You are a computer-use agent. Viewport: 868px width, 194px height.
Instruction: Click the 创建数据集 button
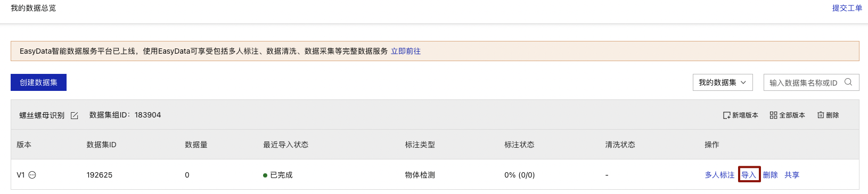tap(38, 82)
